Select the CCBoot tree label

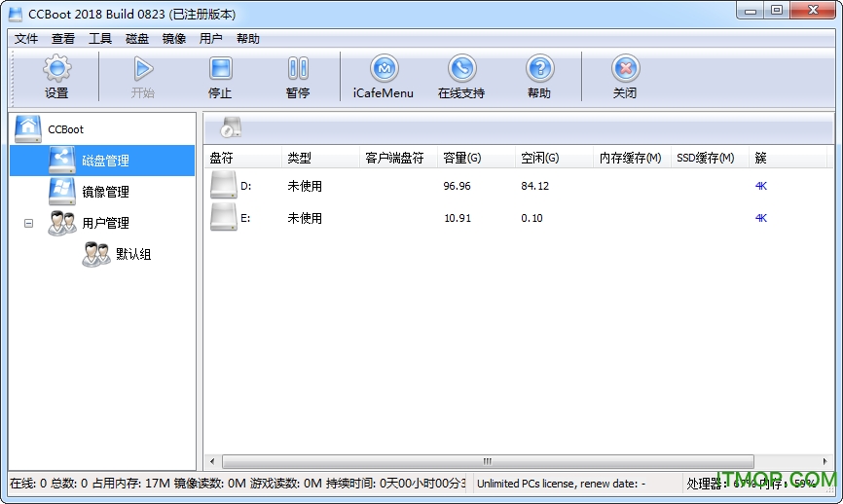click(x=65, y=129)
